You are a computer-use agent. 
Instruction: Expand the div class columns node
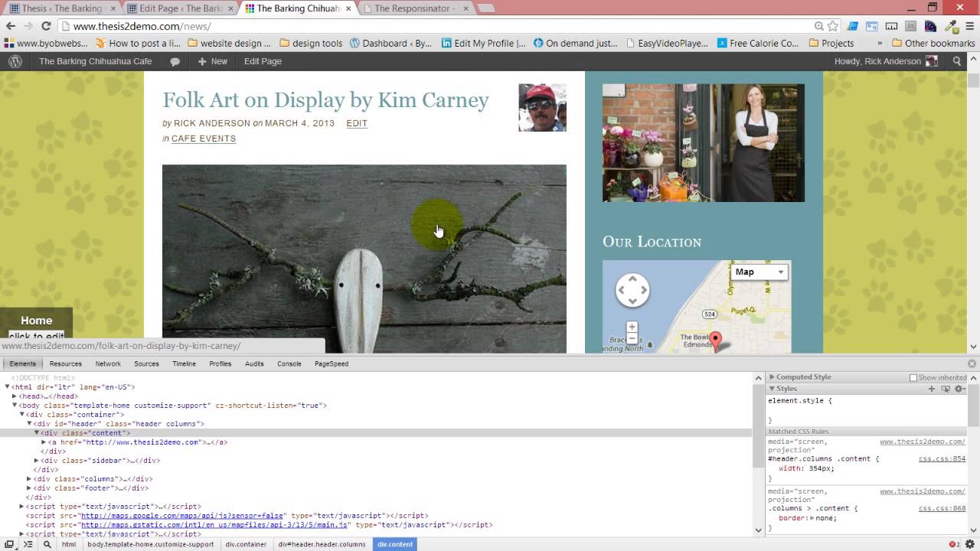pos(29,479)
